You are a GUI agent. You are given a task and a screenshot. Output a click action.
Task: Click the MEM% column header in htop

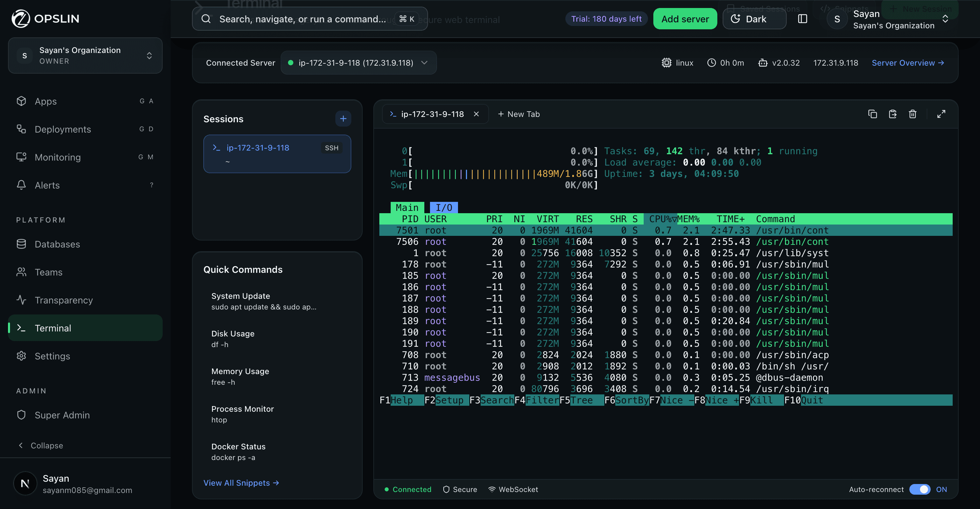[x=688, y=219]
